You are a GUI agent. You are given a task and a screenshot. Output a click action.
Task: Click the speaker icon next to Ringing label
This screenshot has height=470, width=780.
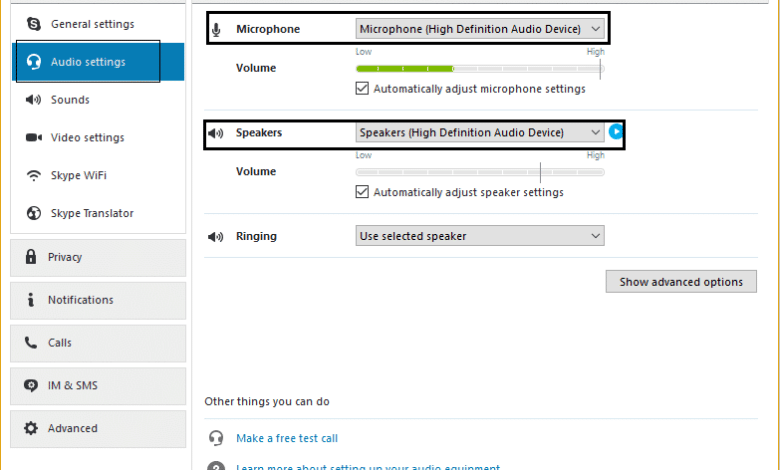[215, 237]
